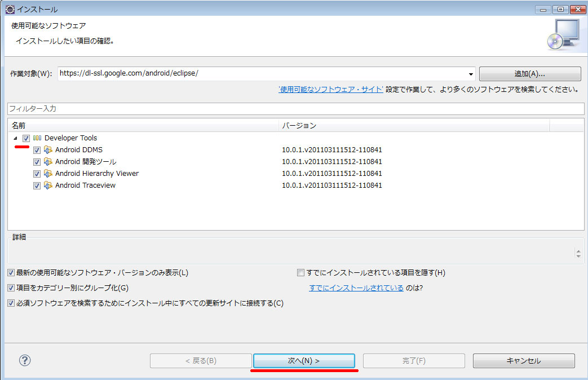This screenshot has width=588, height=380.
Task: Click the Android Traceview plugin icon
Action: point(48,185)
